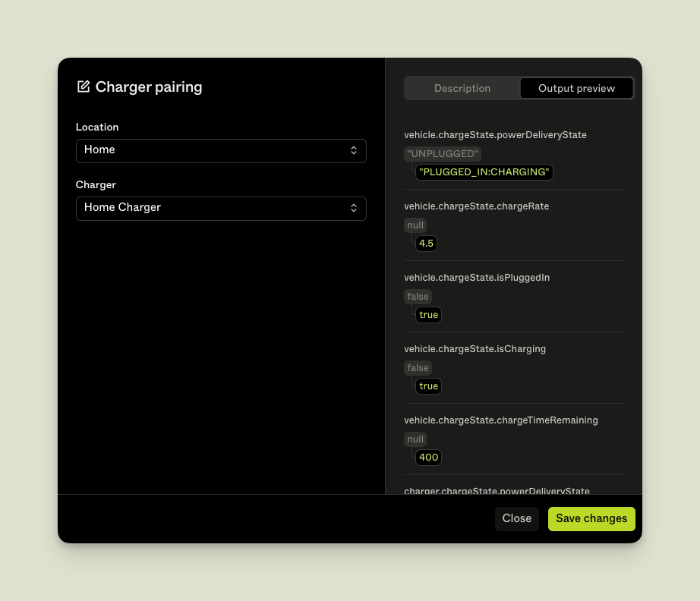
Task: Click the Save changes button
Action: pyautogui.click(x=591, y=518)
